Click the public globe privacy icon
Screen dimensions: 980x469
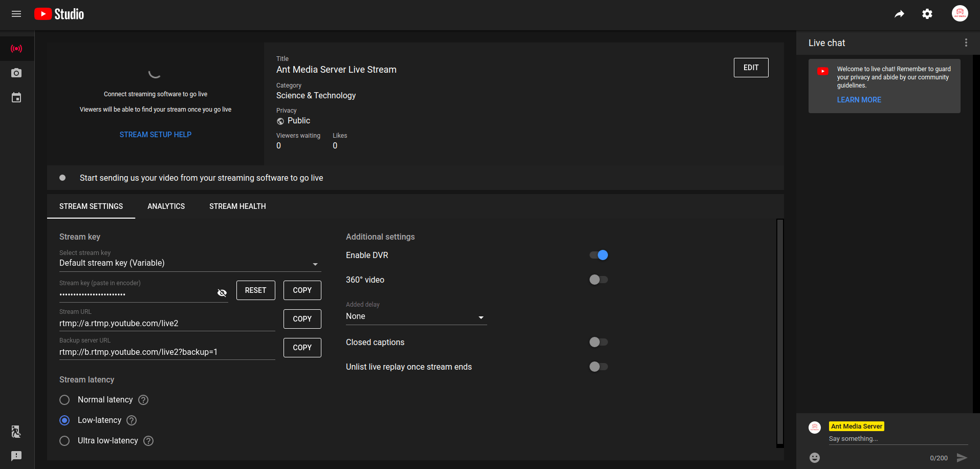(x=280, y=121)
